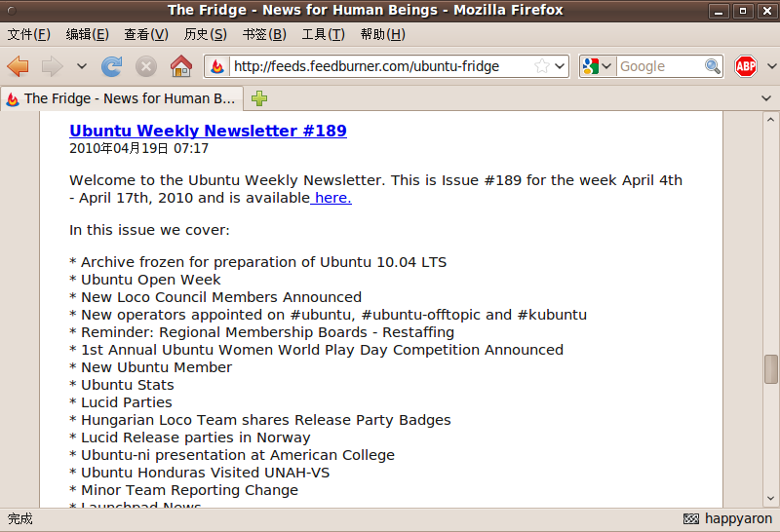Click 'New Ubuntu Member' line
The height and width of the screenshot is (532, 780).
(157, 367)
